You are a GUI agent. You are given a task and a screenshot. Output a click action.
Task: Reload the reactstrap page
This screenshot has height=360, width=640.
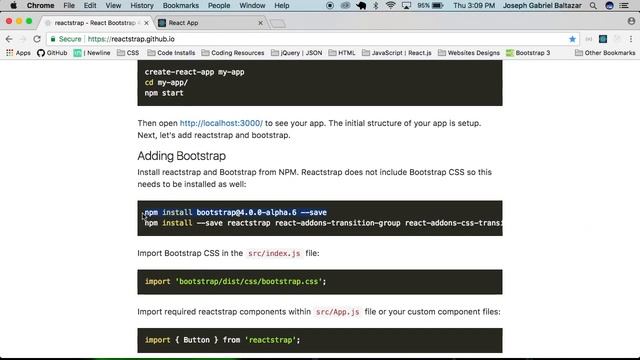click(37, 39)
